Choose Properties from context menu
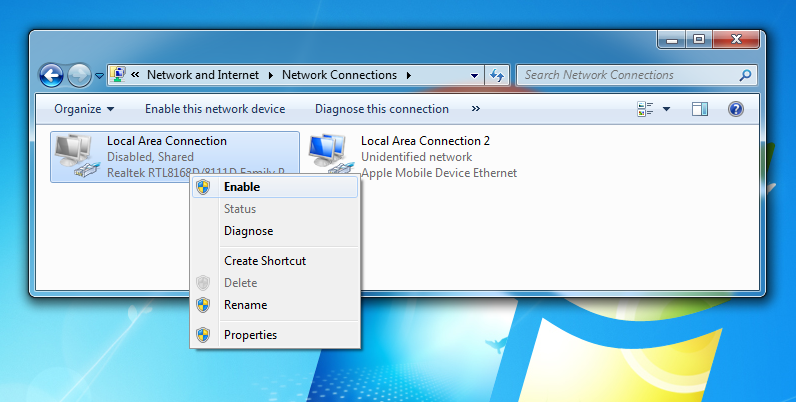 [275, 335]
